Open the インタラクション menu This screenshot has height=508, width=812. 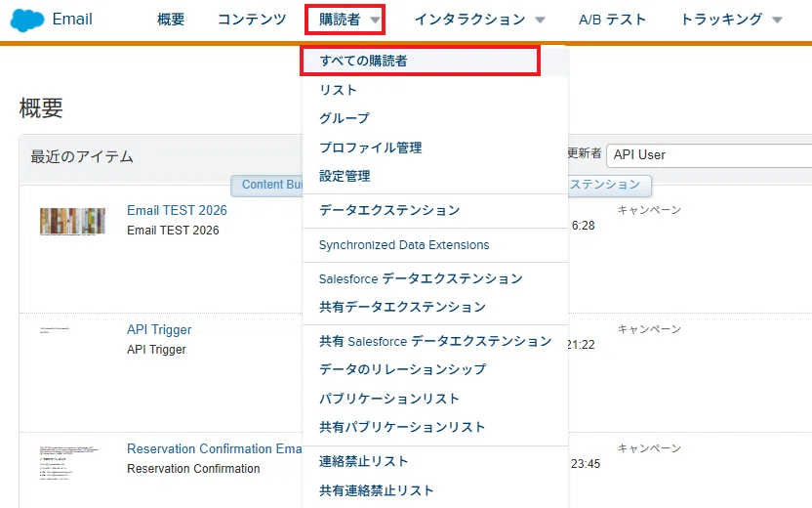[x=470, y=20]
